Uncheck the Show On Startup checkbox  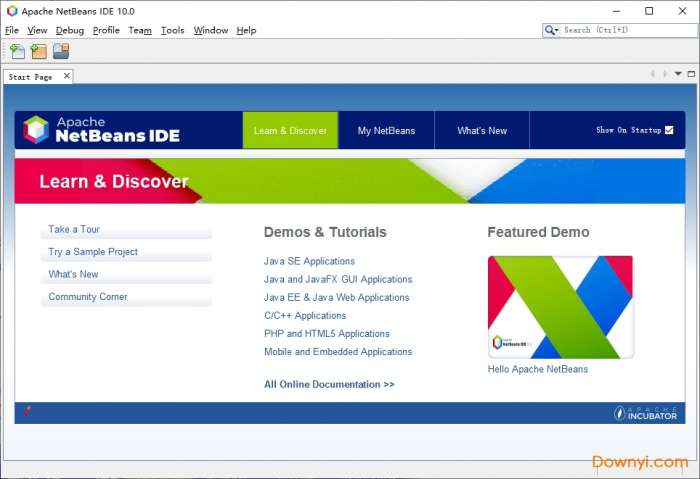tap(669, 130)
